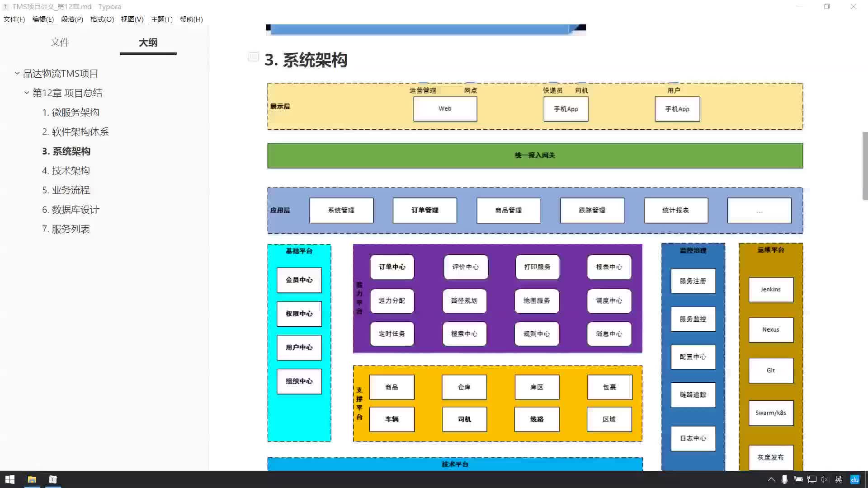
Task: Open the network tray icon
Action: pyautogui.click(x=812, y=479)
